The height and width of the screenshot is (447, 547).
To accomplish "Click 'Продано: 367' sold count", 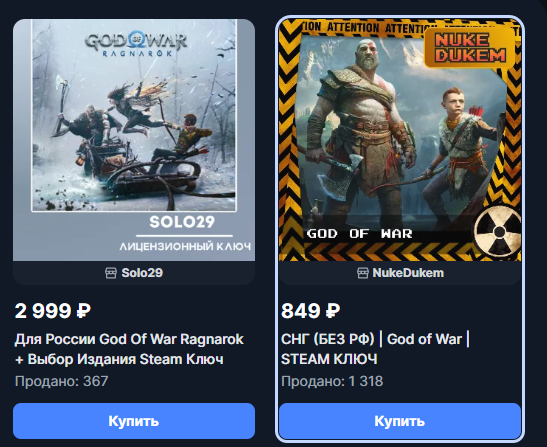I will [x=61, y=381].
